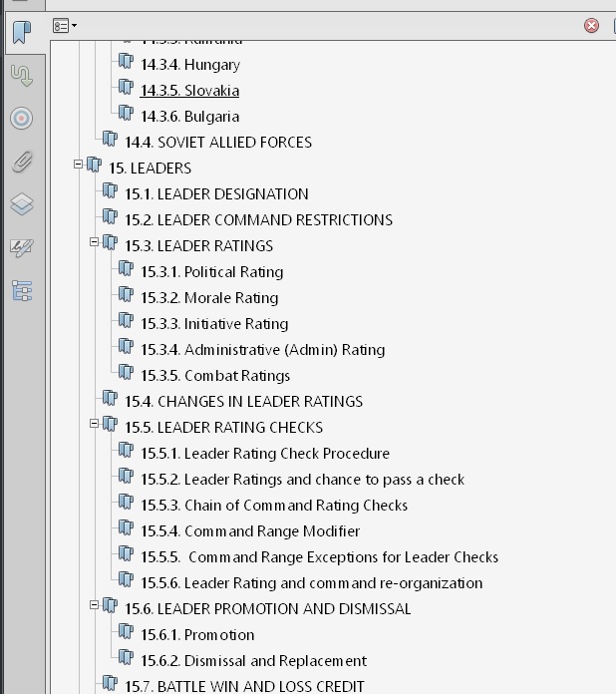Image resolution: width=616 pixels, height=694 pixels.
Task: Close the bookmarks pane with red X
Action: coord(591,25)
